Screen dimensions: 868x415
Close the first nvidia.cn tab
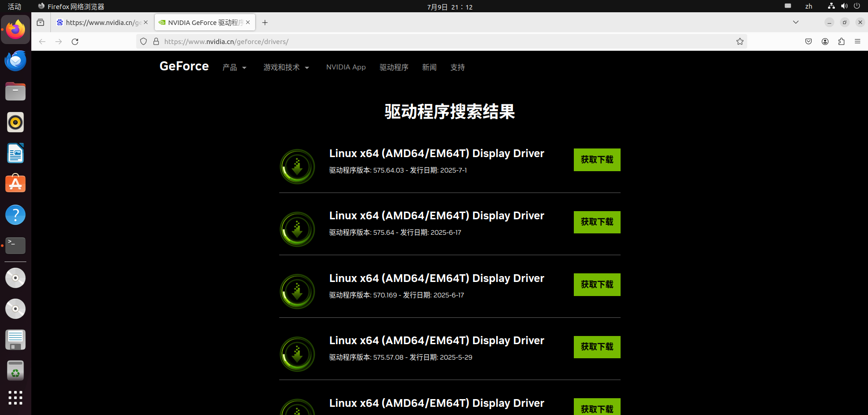point(146,22)
